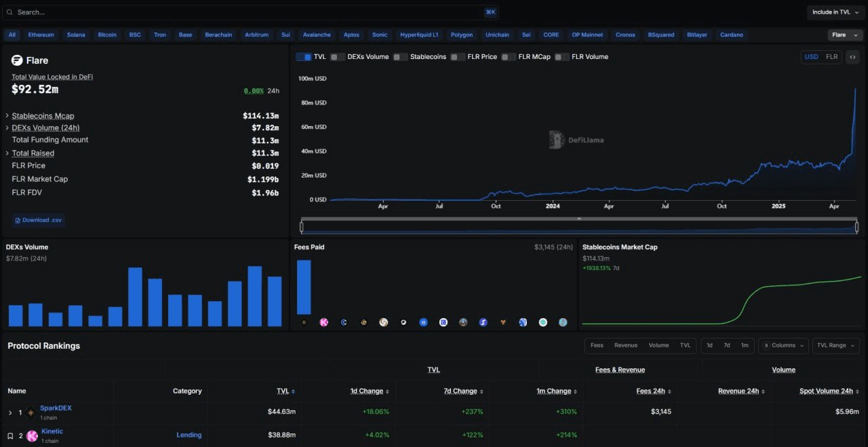This screenshot has width=868, height=447.
Task: Open the embed chart code icon
Action: pyautogui.click(x=852, y=57)
